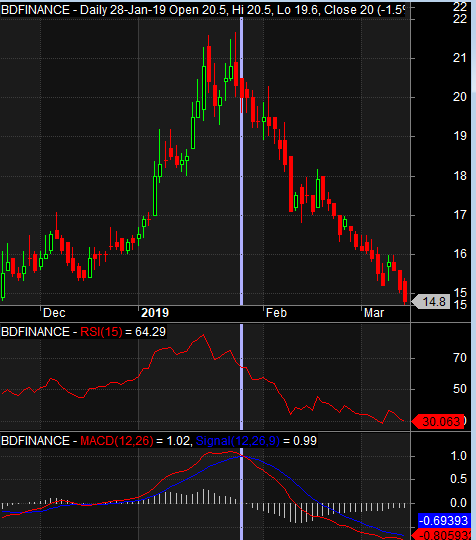476x540 pixels.
Task: Click the RSI value 64.29 readout
Action: click(151, 332)
